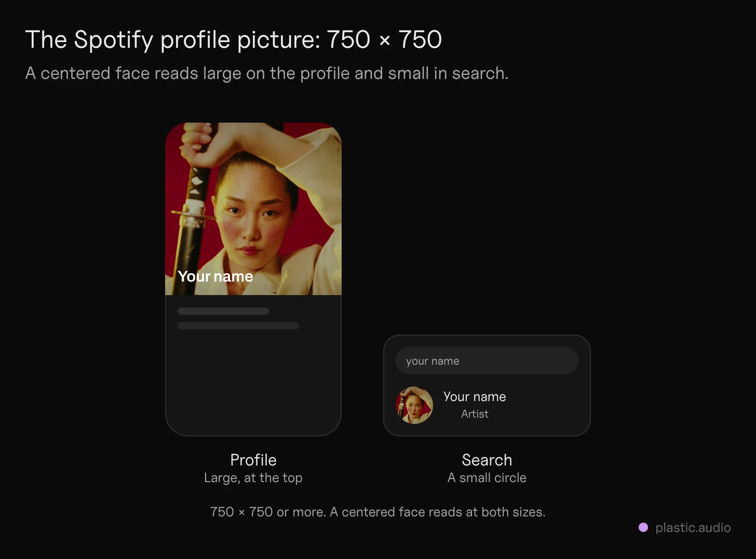Select 'Your name' search result text
This screenshot has height=559, width=756.
475,396
